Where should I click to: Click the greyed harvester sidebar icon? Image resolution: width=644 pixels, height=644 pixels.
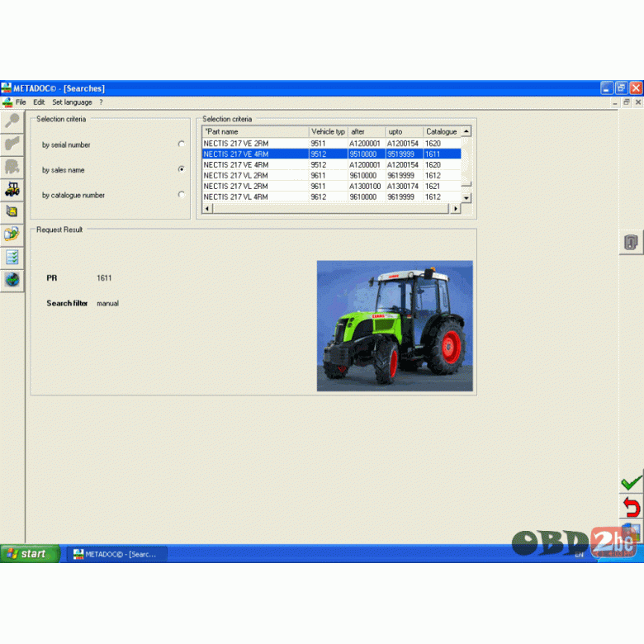(x=12, y=167)
